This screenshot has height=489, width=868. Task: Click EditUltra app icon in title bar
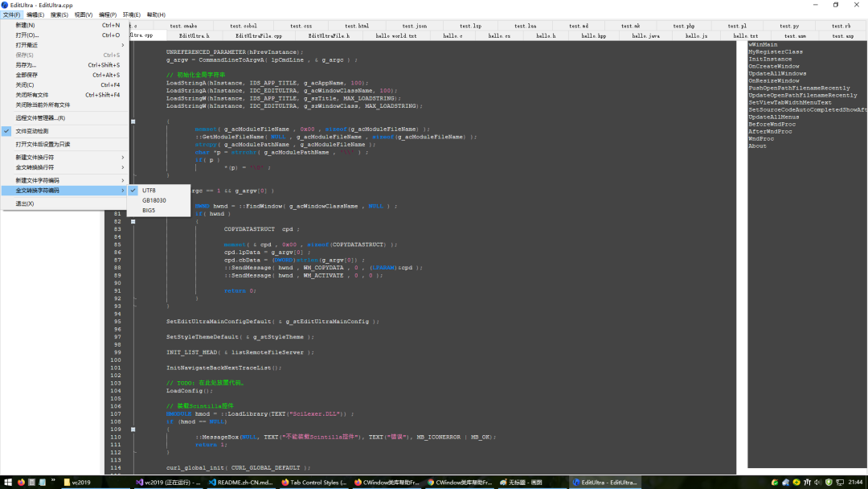[5, 5]
